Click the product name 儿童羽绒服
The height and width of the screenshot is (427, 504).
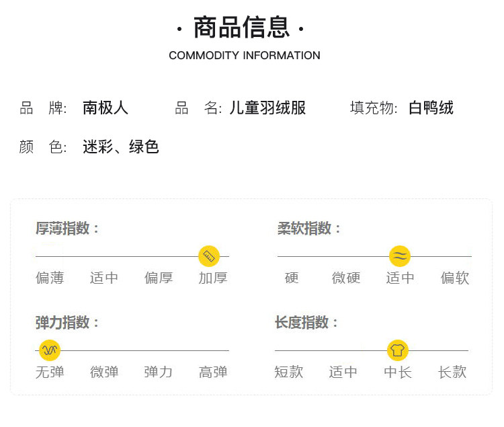tap(267, 108)
